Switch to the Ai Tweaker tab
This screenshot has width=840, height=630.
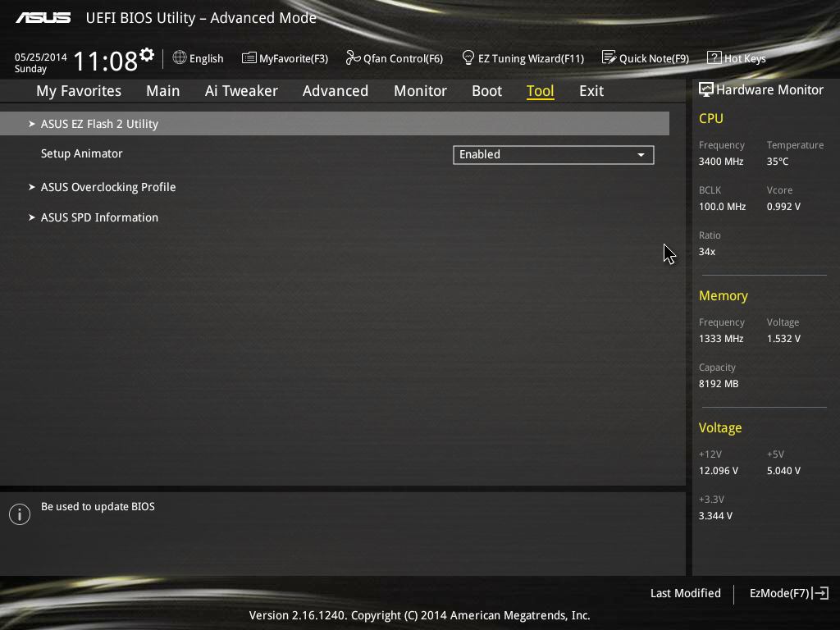pyautogui.click(x=241, y=91)
